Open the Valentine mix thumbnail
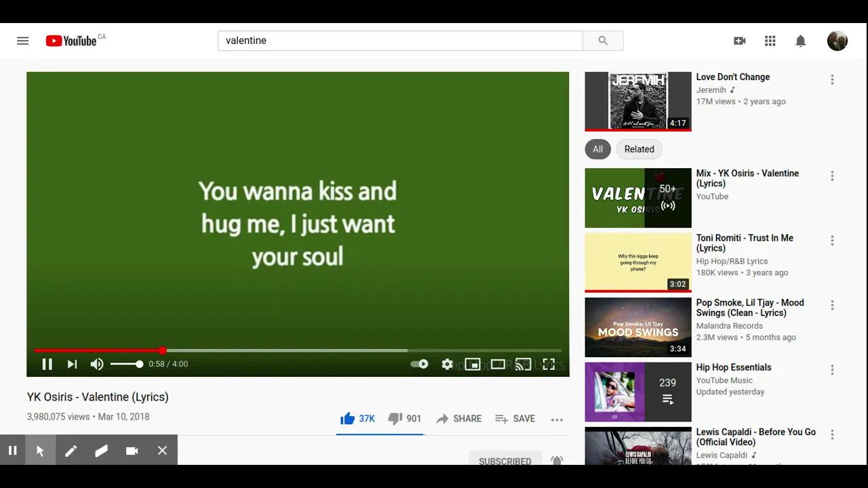868x488 pixels. 638,198
